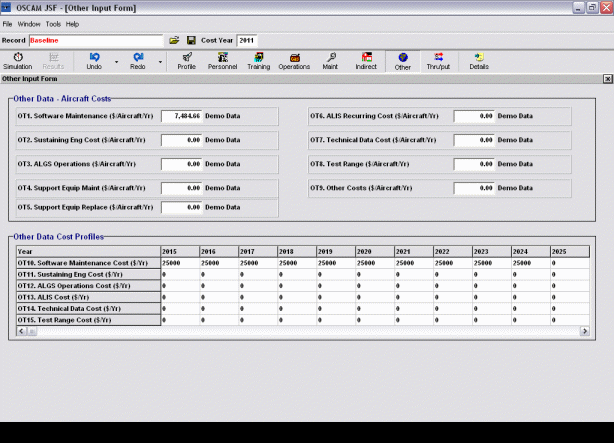Open the Window menu
This screenshot has width=614, height=443.
tap(29, 24)
